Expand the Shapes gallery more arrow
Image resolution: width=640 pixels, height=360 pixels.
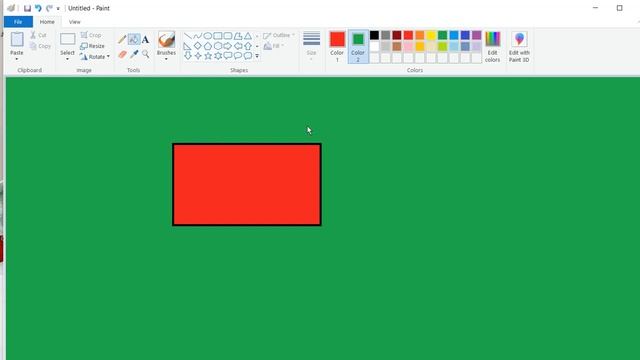(257, 56)
